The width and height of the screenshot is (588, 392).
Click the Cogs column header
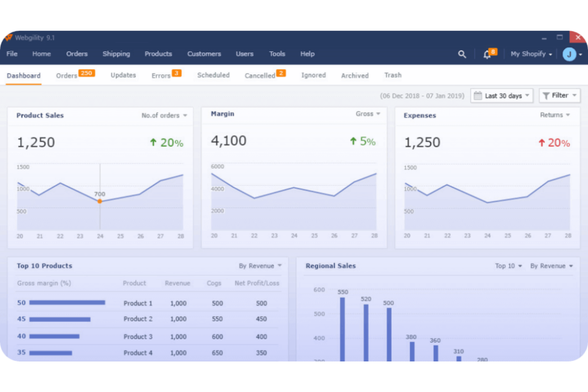214,284
